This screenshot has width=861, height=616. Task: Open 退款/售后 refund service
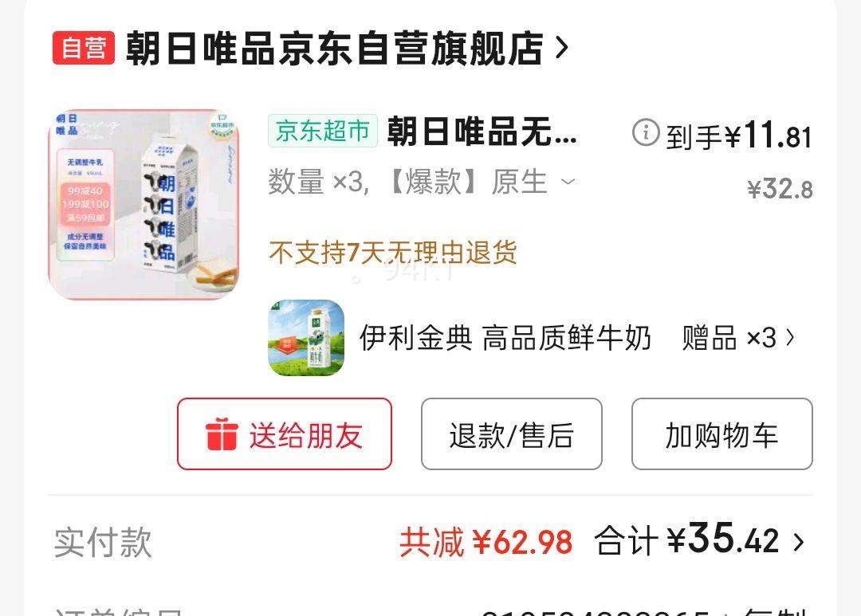point(512,434)
